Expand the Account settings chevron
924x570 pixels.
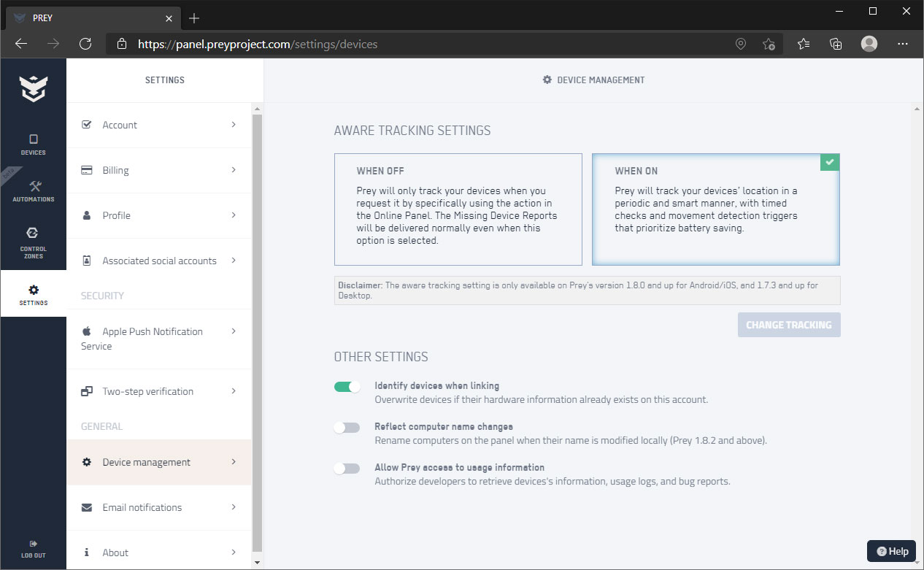234,125
